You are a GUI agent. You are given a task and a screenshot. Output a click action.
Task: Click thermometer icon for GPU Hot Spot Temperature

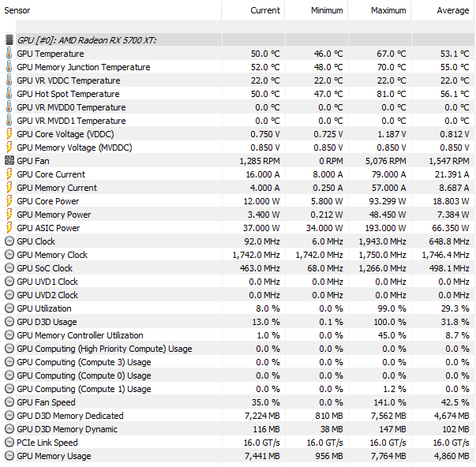point(9,93)
